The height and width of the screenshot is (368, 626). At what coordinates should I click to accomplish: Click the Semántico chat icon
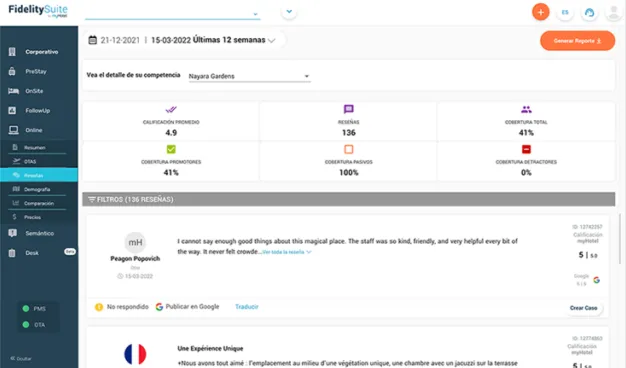(12, 233)
